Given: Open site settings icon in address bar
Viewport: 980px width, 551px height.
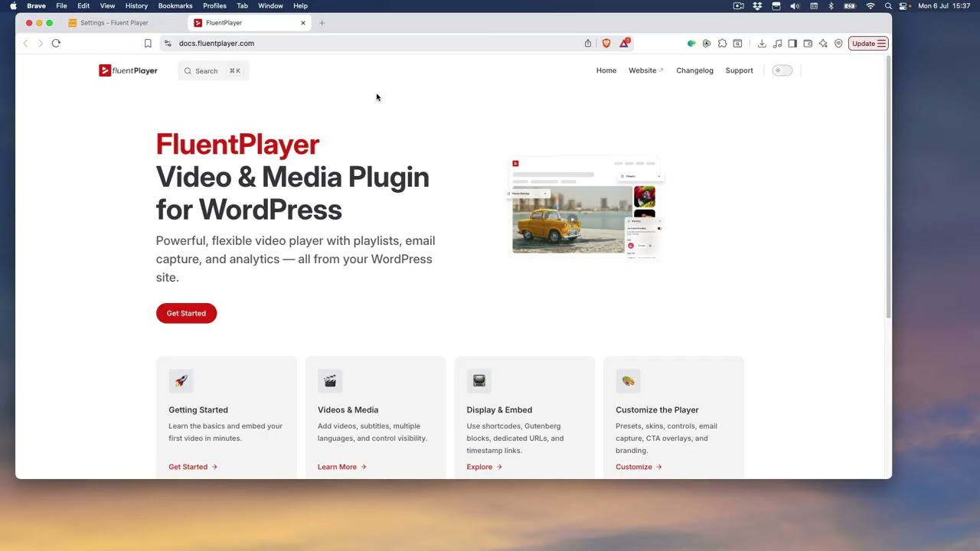Looking at the screenshot, I should pyautogui.click(x=168, y=44).
